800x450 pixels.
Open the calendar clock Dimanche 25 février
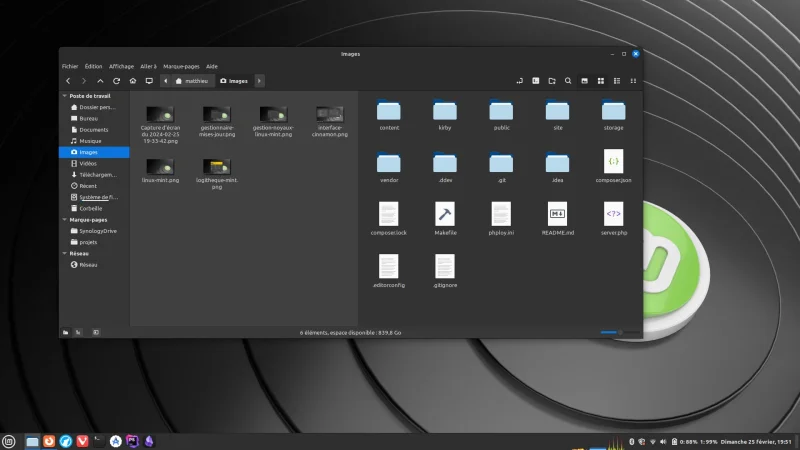(756, 442)
